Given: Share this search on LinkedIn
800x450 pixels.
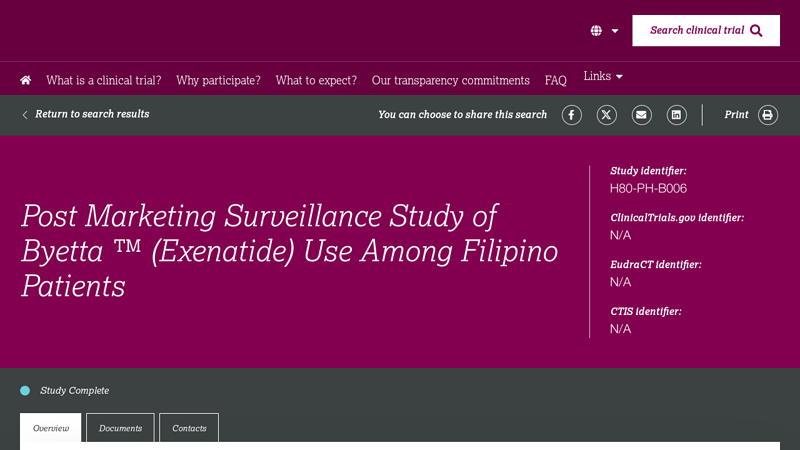Looking at the screenshot, I should coord(677,115).
